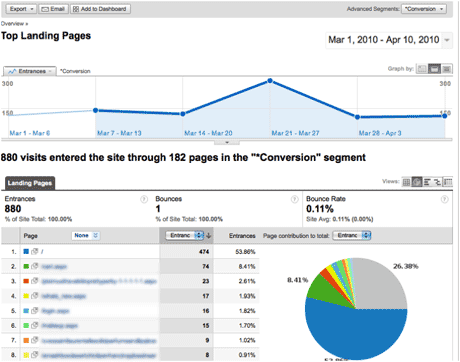Open the Entrances graph metric tab
The height and width of the screenshot is (362, 460).
pyautogui.click(x=30, y=71)
